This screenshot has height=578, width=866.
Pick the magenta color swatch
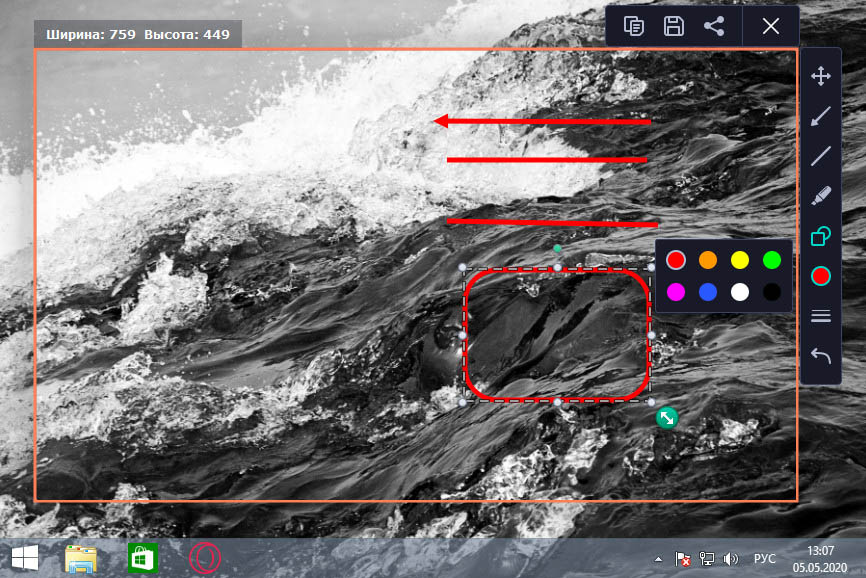(675, 292)
